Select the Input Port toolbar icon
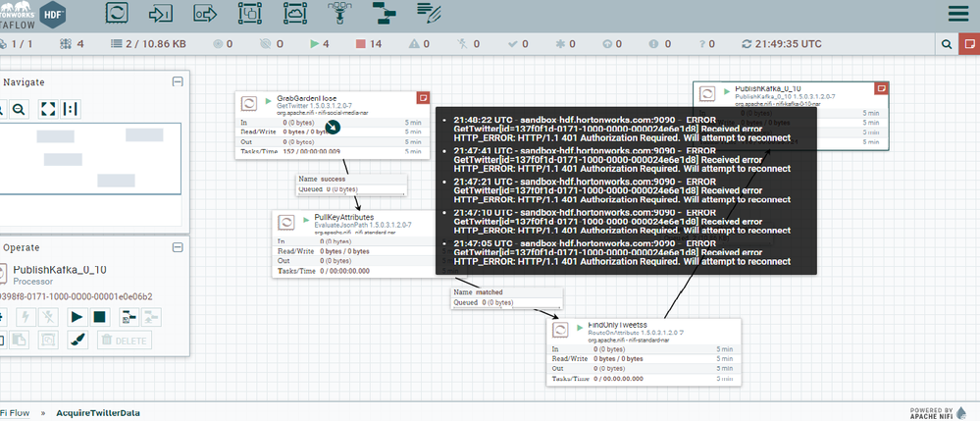 click(161, 13)
